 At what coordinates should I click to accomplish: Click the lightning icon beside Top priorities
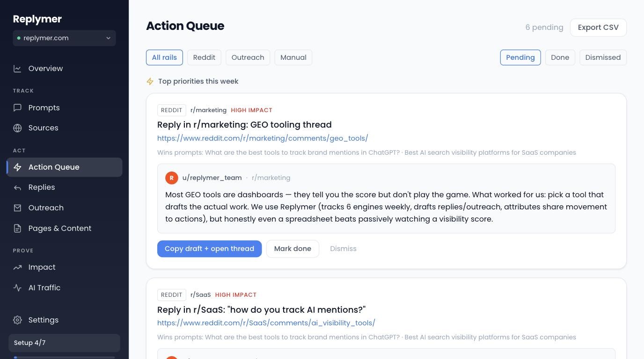[x=150, y=81]
